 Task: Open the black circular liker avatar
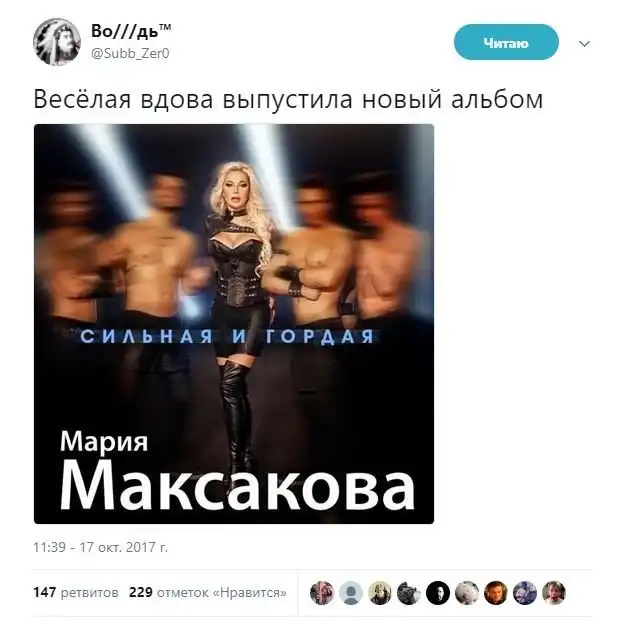click(x=438, y=593)
